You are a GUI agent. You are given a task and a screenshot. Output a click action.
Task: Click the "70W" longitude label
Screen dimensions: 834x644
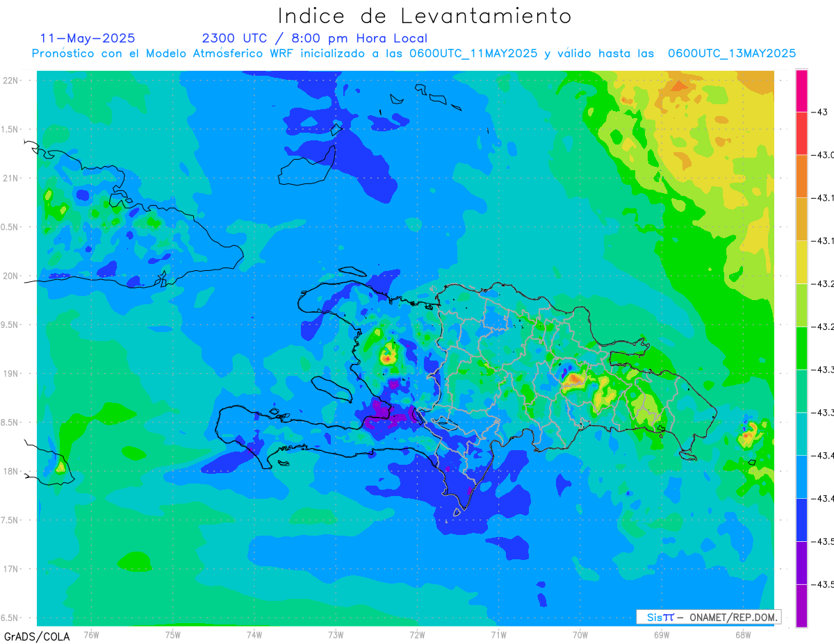[x=580, y=634]
